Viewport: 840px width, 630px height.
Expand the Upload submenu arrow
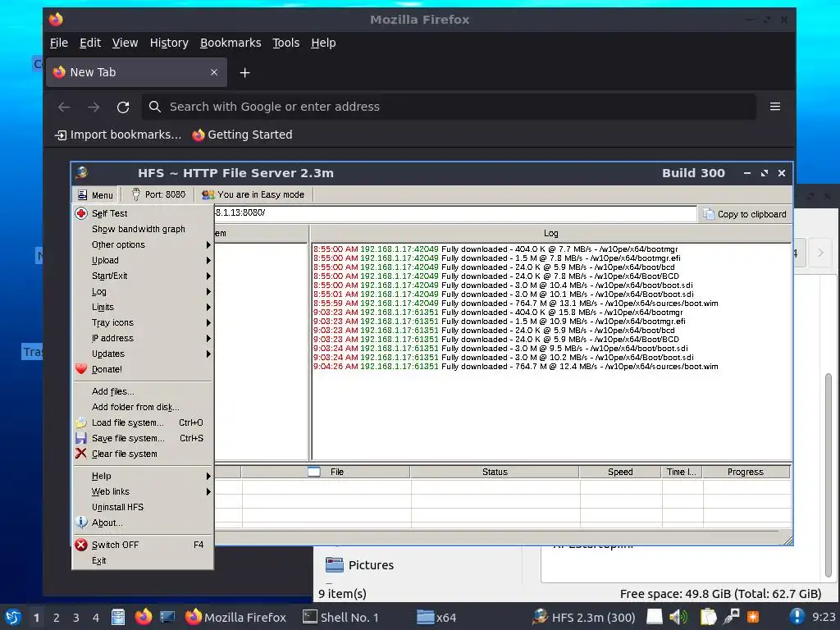(x=208, y=260)
